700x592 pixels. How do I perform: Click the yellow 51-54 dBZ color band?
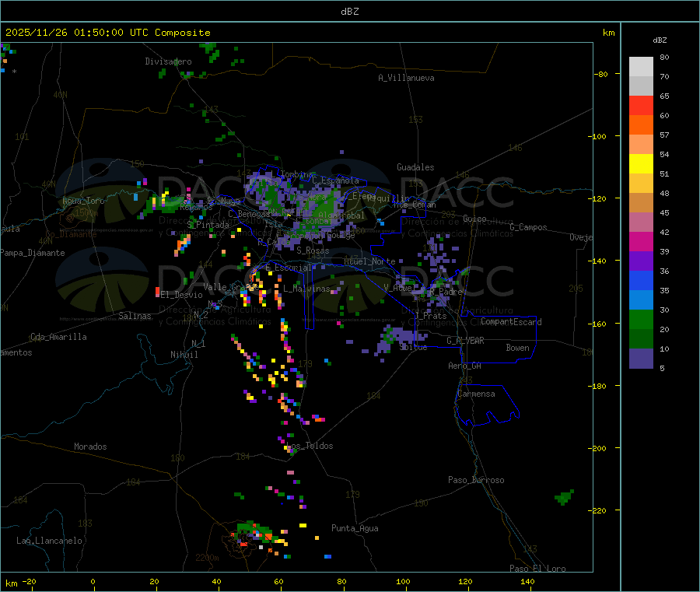coord(641,164)
